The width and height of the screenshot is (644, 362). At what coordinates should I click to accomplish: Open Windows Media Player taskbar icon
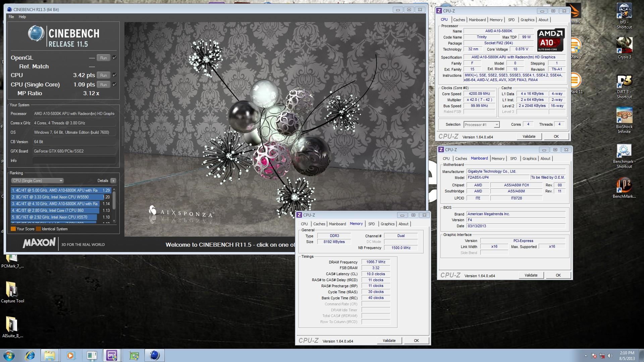point(70,355)
